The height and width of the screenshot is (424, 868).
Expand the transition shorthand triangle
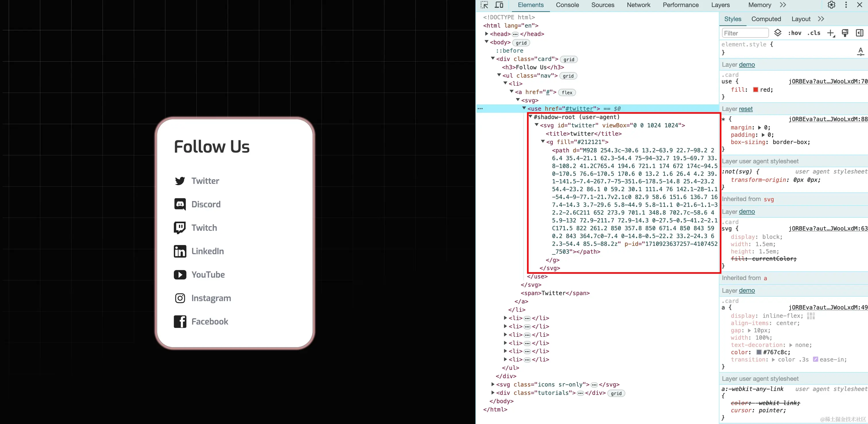[x=773, y=360]
